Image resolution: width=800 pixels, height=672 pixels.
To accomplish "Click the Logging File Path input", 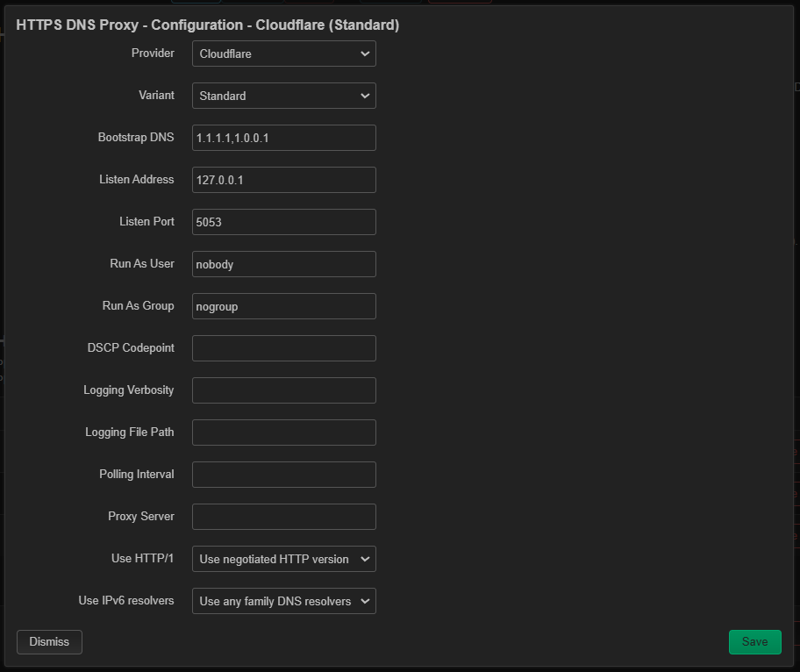I will (x=283, y=433).
